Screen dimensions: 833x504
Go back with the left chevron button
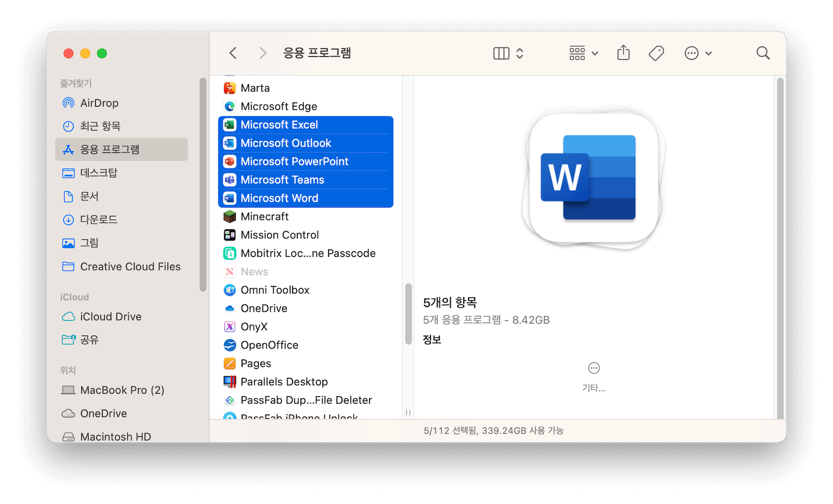pyautogui.click(x=233, y=53)
